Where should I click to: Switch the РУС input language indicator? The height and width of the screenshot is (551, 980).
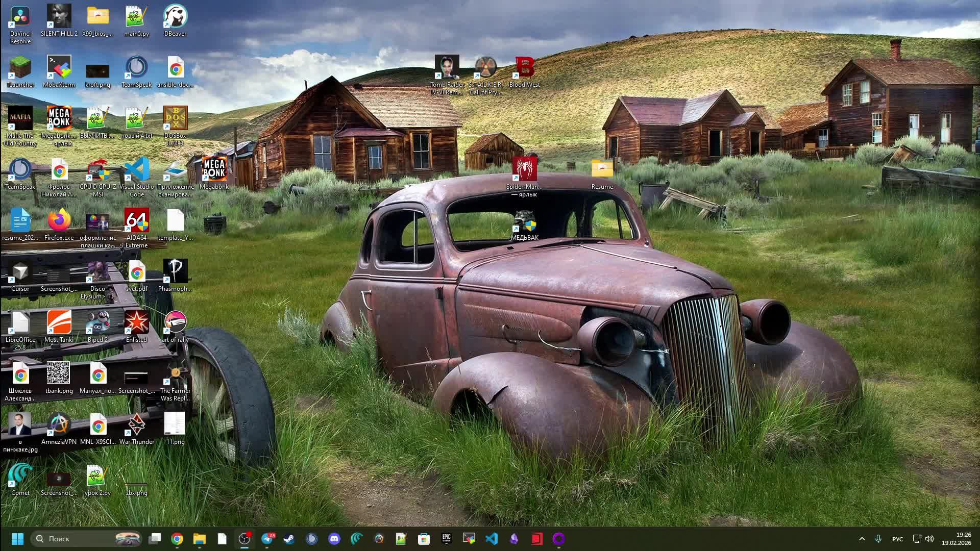click(x=897, y=539)
